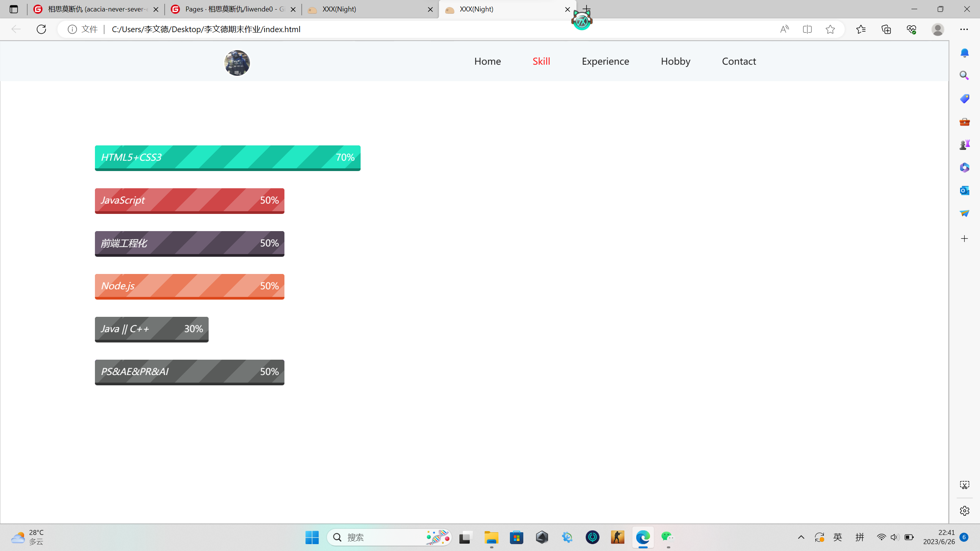The width and height of the screenshot is (980, 551).
Task: Click the HTML5+CSS3 70% progress bar
Action: tap(227, 158)
